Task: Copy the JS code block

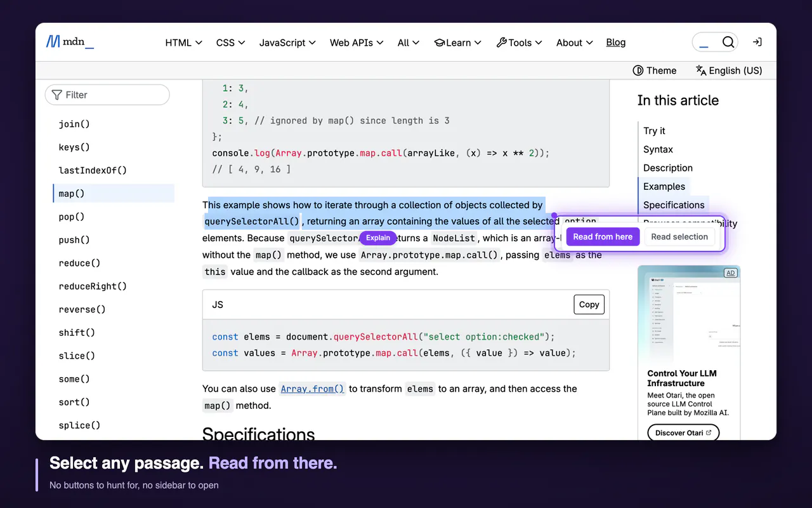Action: point(589,305)
